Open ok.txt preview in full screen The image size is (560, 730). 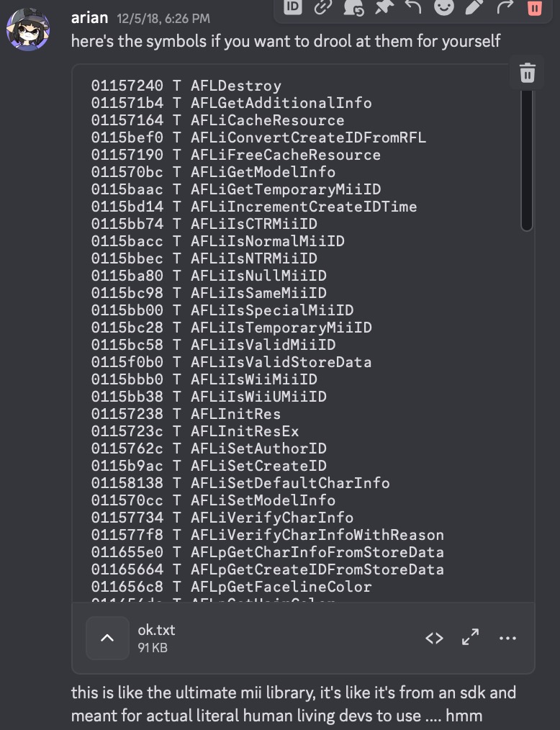tap(471, 638)
